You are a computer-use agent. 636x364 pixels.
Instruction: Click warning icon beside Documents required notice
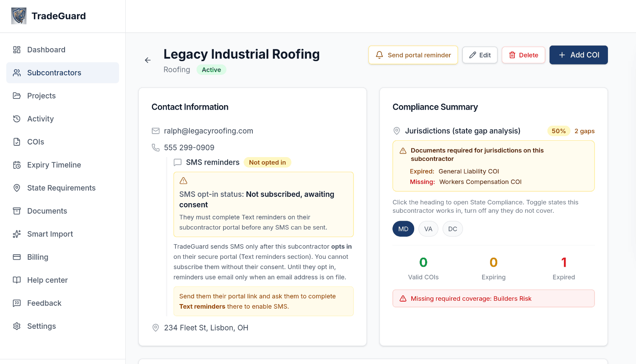403,151
